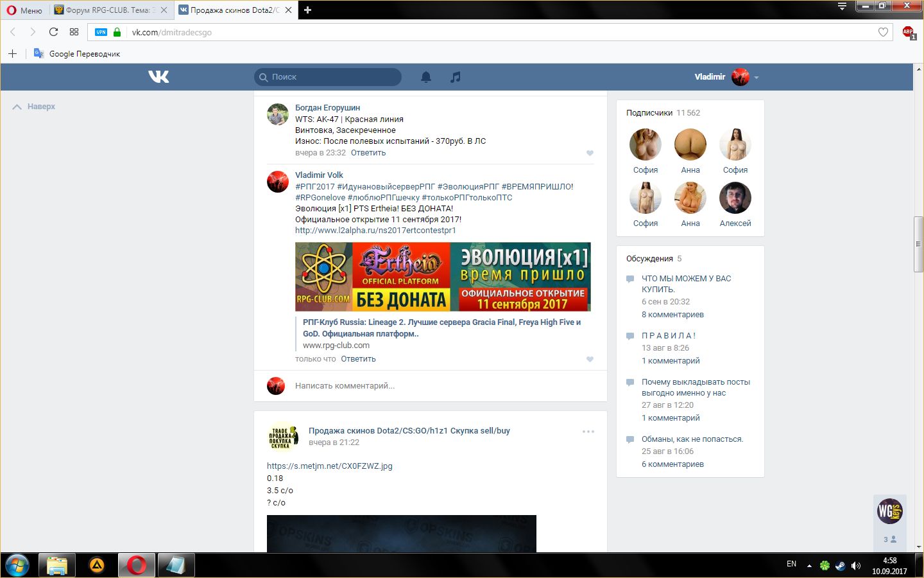Switch to the Opera taskbar button
924x578 pixels.
pyautogui.click(x=137, y=566)
